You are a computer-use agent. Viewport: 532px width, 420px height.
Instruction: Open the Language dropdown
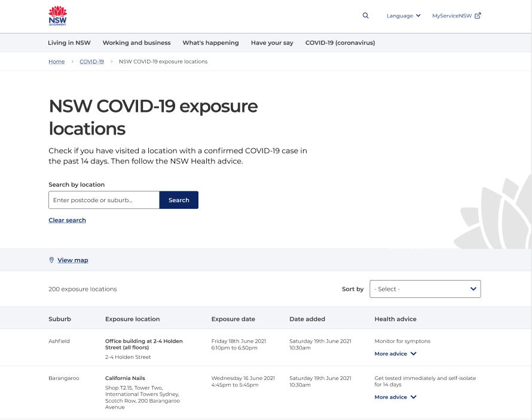coord(403,16)
